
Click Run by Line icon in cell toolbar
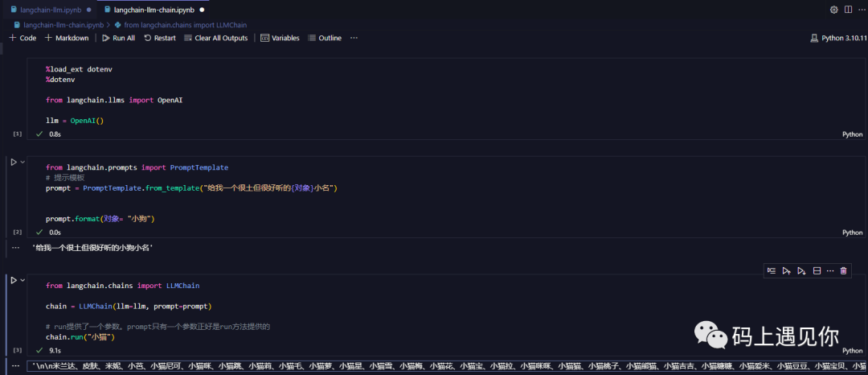point(772,270)
